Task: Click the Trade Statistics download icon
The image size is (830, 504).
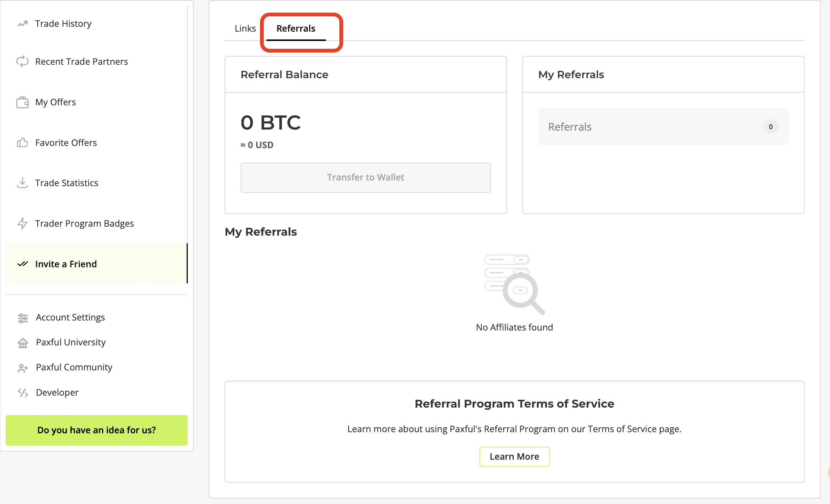Action: click(22, 183)
